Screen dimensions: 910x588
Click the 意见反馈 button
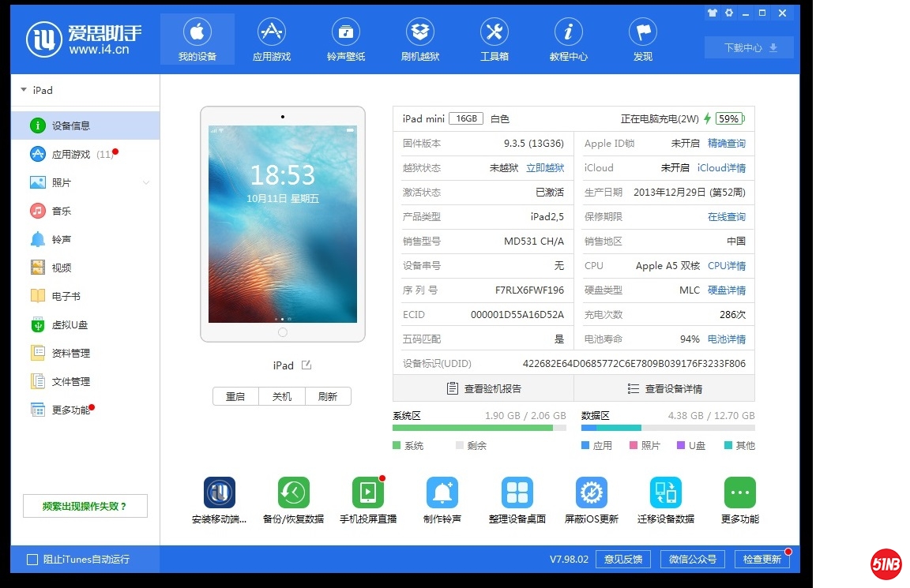(623, 560)
